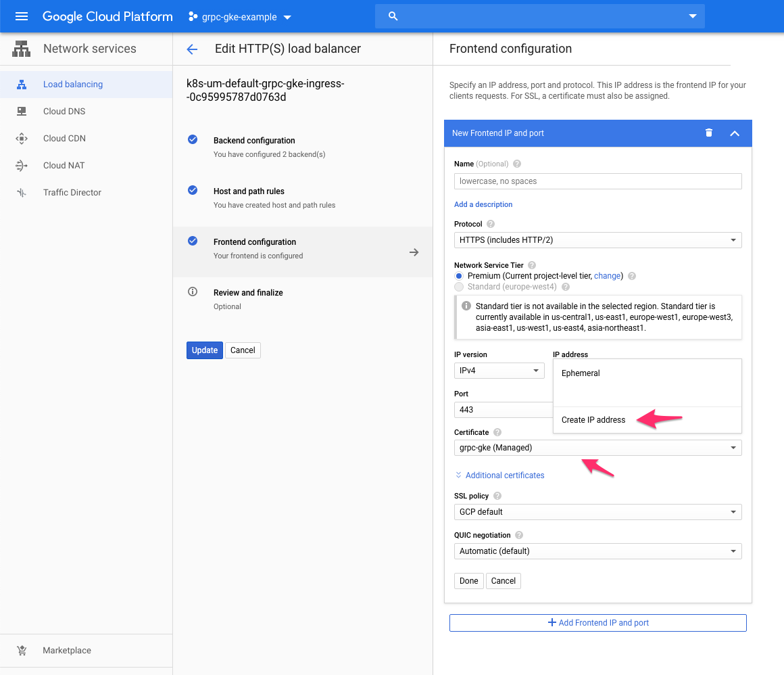784x675 pixels.
Task: Open Traffic Director from the sidebar
Action: 72,192
